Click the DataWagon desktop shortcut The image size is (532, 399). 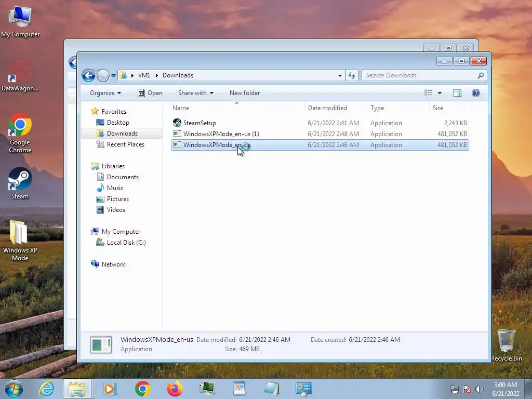(x=20, y=76)
